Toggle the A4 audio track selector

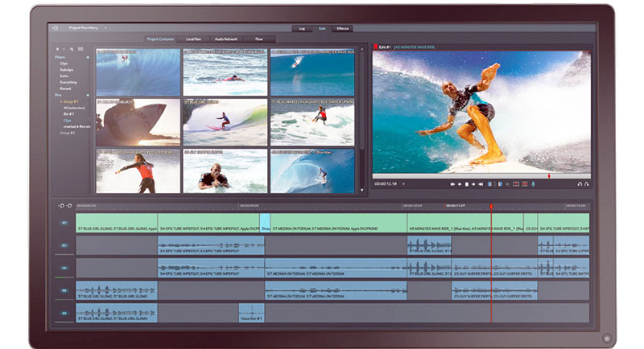[x=64, y=313]
